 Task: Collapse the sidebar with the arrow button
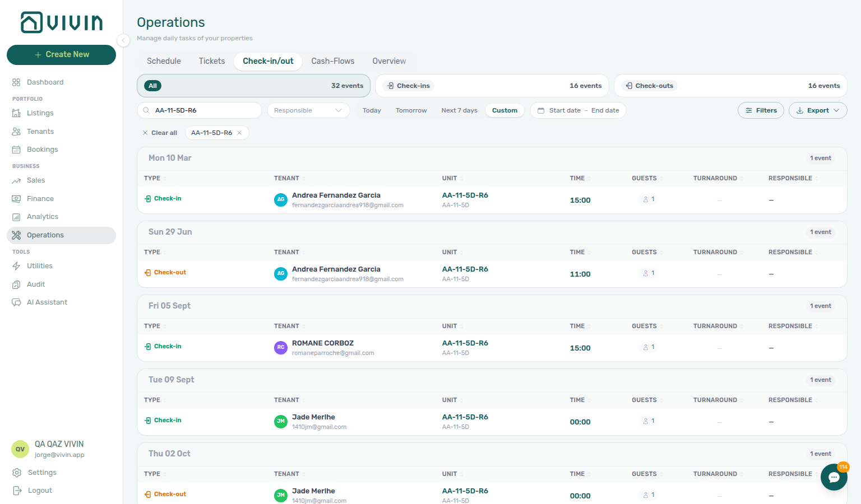[123, 40]
